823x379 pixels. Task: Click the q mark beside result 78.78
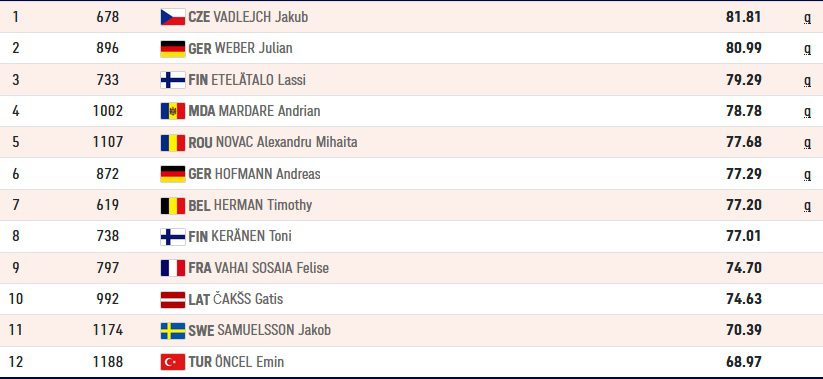[x=807, y=112]
